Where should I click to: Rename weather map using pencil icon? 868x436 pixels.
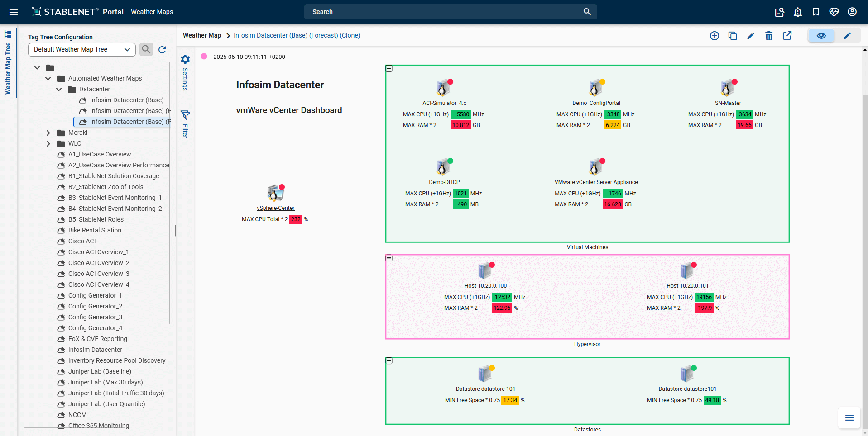pos(751,36)
